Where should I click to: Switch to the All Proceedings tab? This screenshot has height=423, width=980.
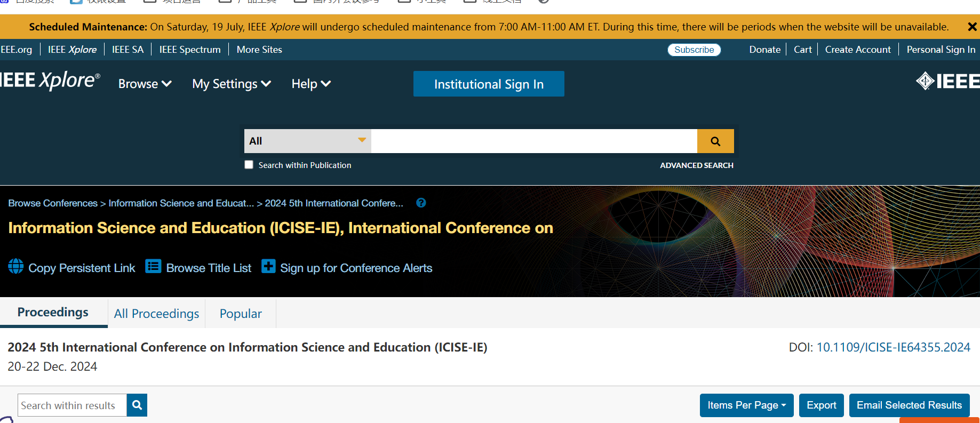click(x=156, y=314)
